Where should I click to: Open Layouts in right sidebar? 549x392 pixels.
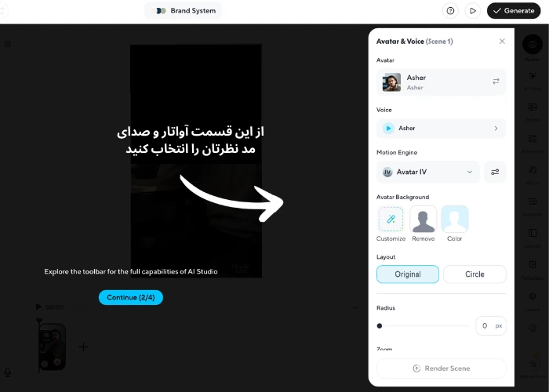coord(533,238)
